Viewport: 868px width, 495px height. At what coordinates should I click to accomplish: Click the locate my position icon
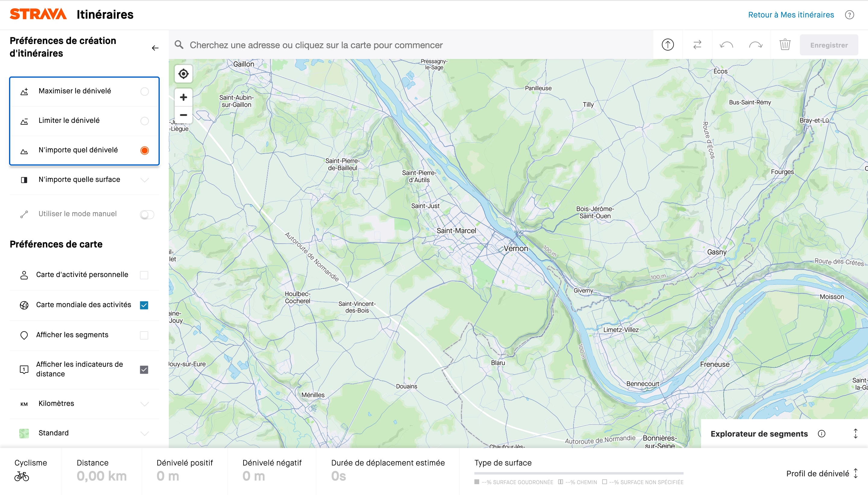pyautogui.click(x=184, y=74)
